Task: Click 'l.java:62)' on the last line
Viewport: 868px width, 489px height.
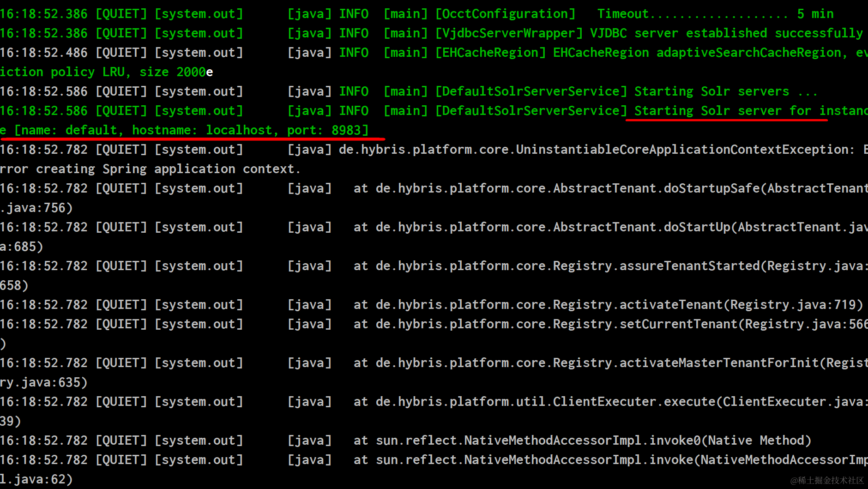Action: [x=36, y=479]
